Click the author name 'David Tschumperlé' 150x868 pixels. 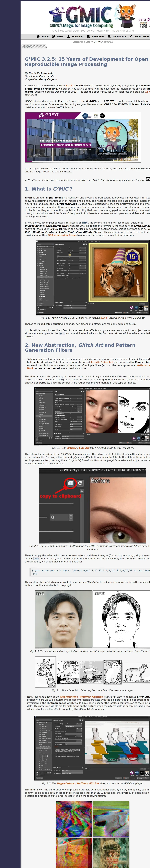coord(41,73)
